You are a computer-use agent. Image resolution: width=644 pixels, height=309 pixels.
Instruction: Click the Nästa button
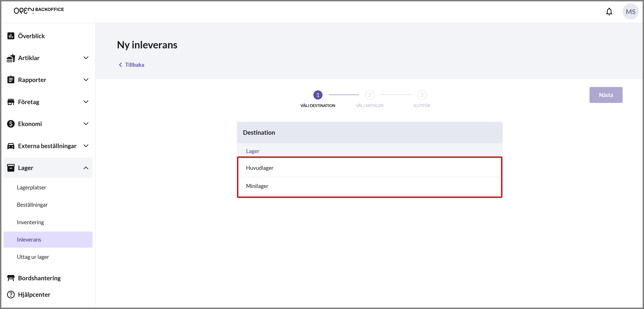coord(606,95)
